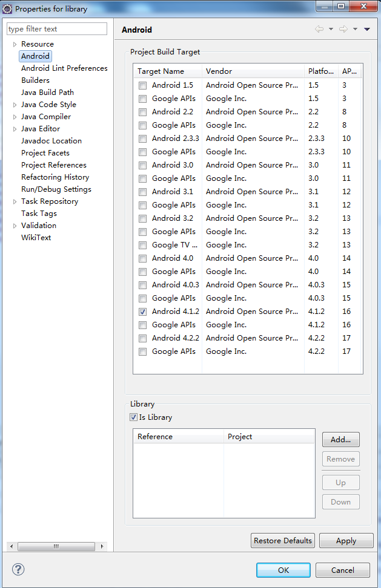381x588 pixels.
Task: Click the back navigation arrow icon
Action: click(x=319, y=29)
